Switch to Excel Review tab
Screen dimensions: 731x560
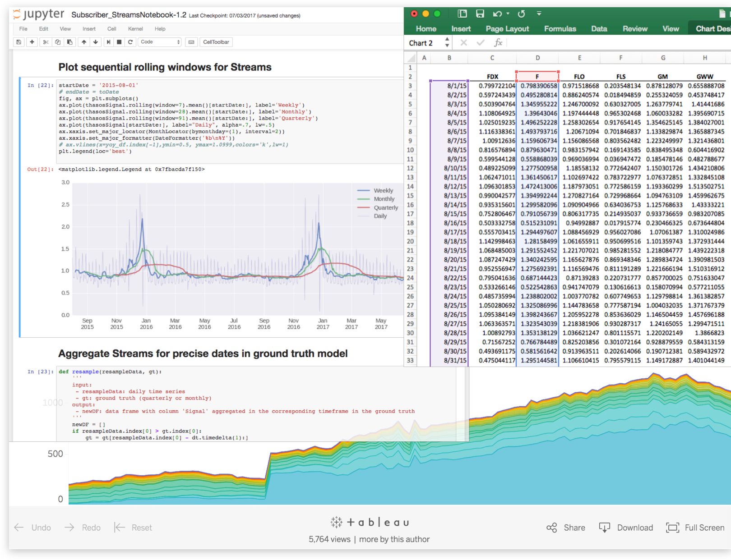(635, 28)
